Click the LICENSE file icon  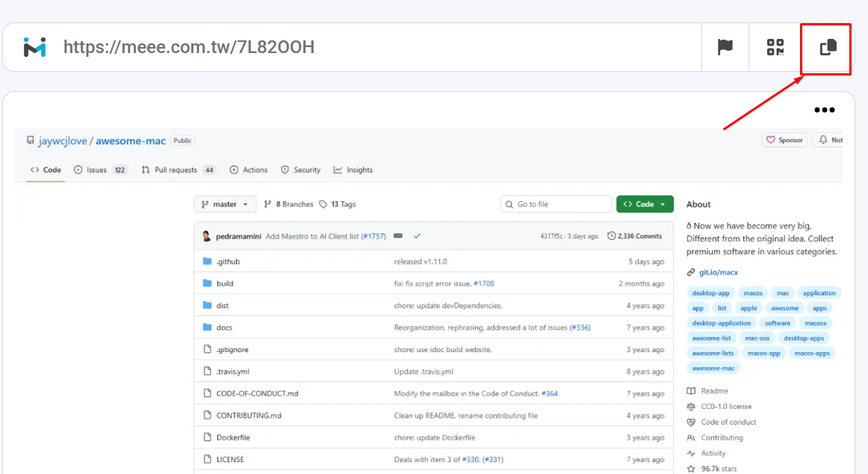[207, 459]
